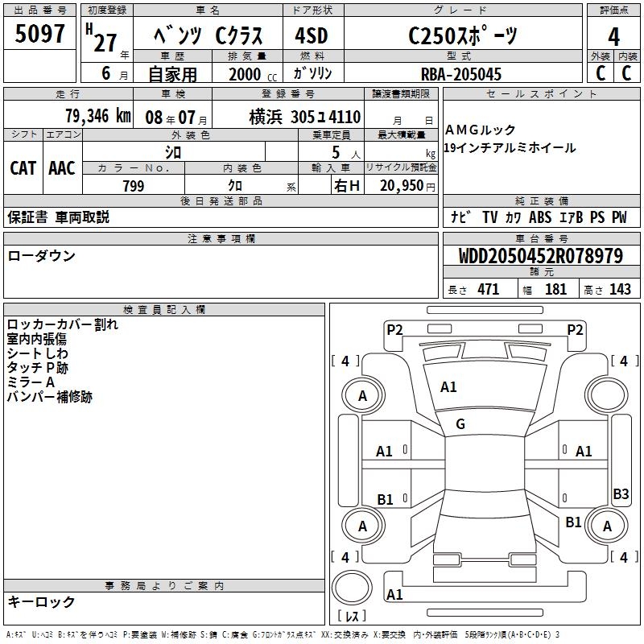The width and height of the screenshot is (644, 644).
Task: Click fuel type ガソリン
Action: tap(312, 73)
